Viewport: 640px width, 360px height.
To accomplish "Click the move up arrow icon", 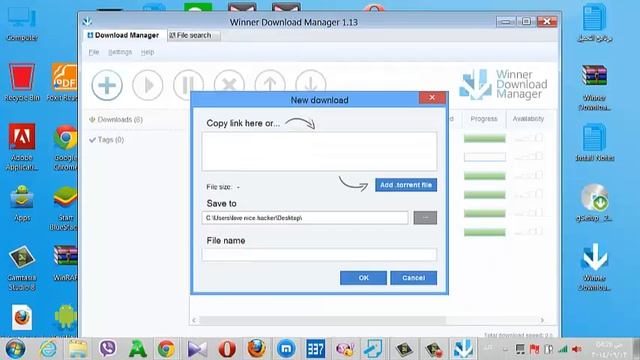I will [270, 81].
